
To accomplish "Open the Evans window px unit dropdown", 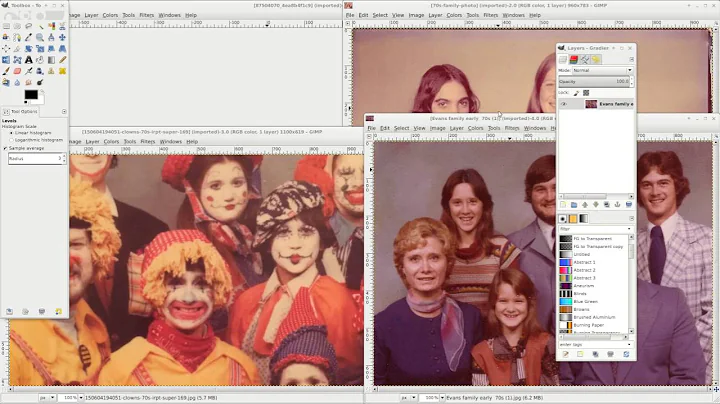I will pos(414,398).
